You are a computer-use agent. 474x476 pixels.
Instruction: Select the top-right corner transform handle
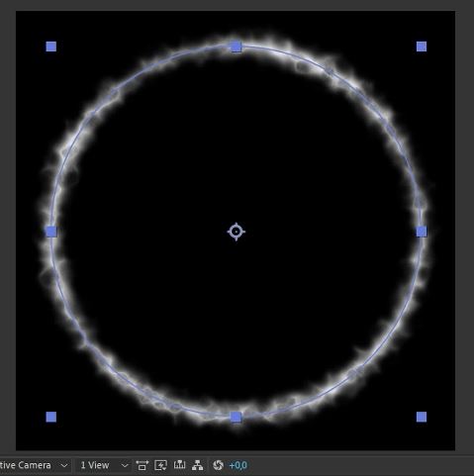[x=422, y=47]
